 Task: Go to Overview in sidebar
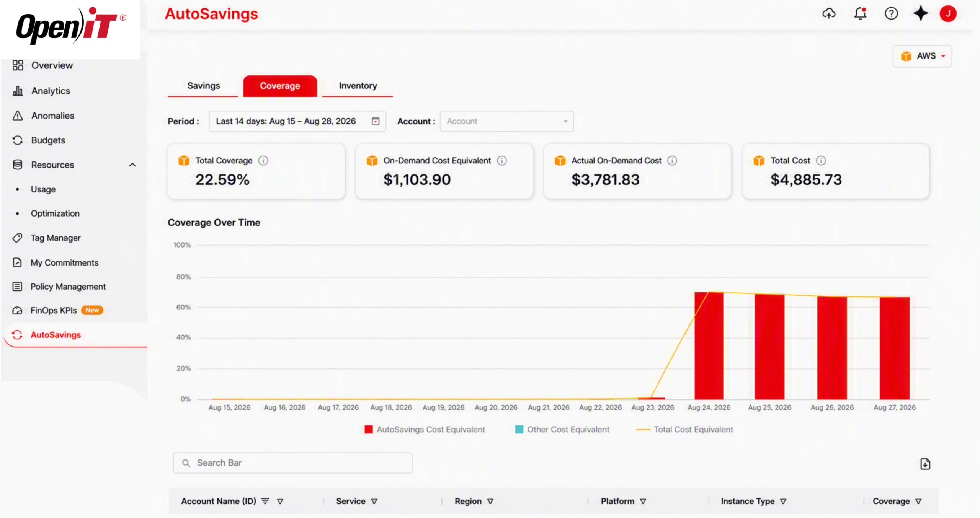coord(52,65)
